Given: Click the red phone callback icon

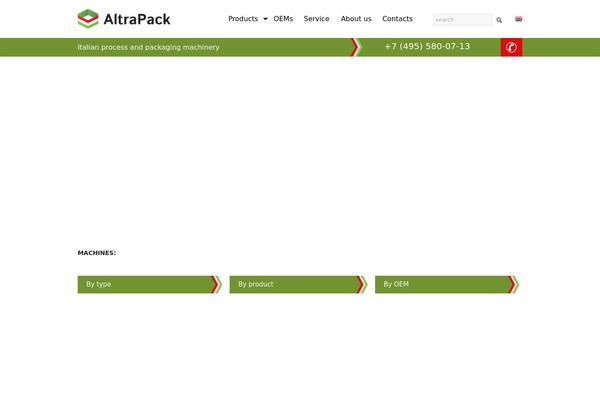Looking at the screenshot, I should [511, 47].
